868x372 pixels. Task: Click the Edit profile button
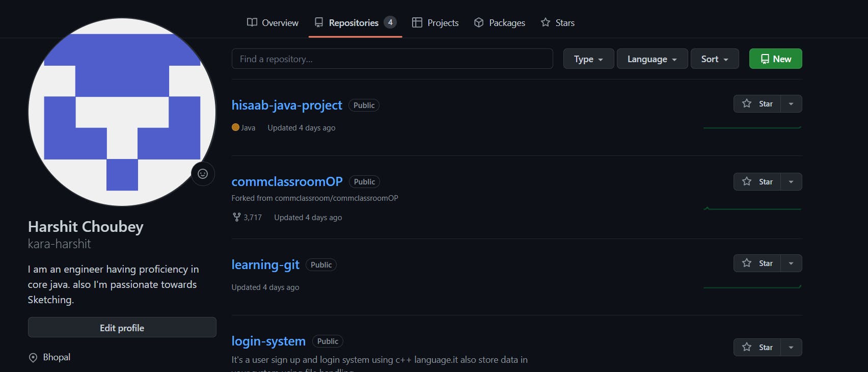pyautogui.click(x=122, y=327)
